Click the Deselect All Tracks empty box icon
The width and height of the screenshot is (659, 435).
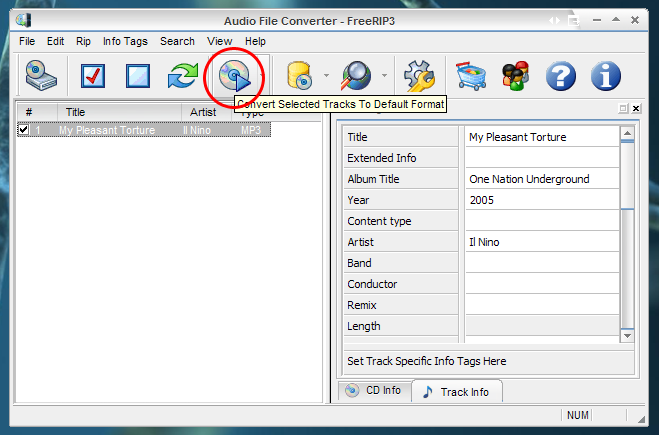(x=138, y=76)
